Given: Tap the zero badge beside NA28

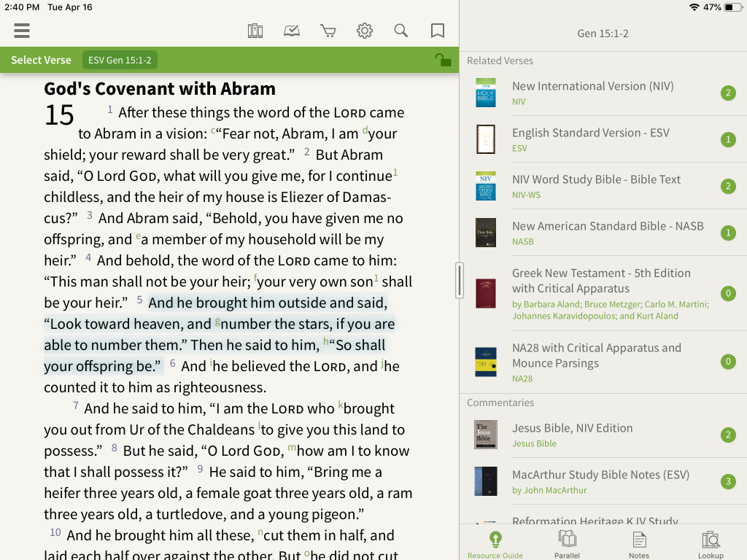Looking at the screenshot, I should 728,362.
